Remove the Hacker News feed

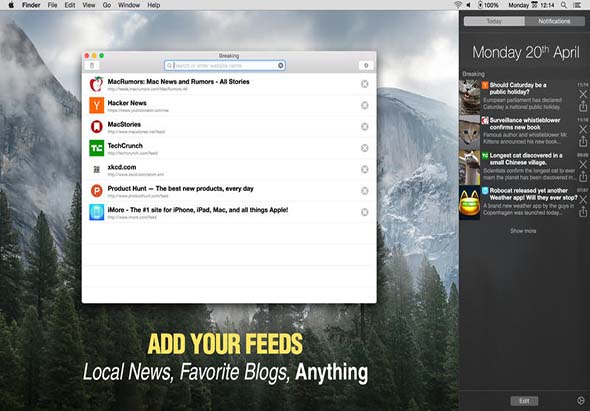point(365,105)
